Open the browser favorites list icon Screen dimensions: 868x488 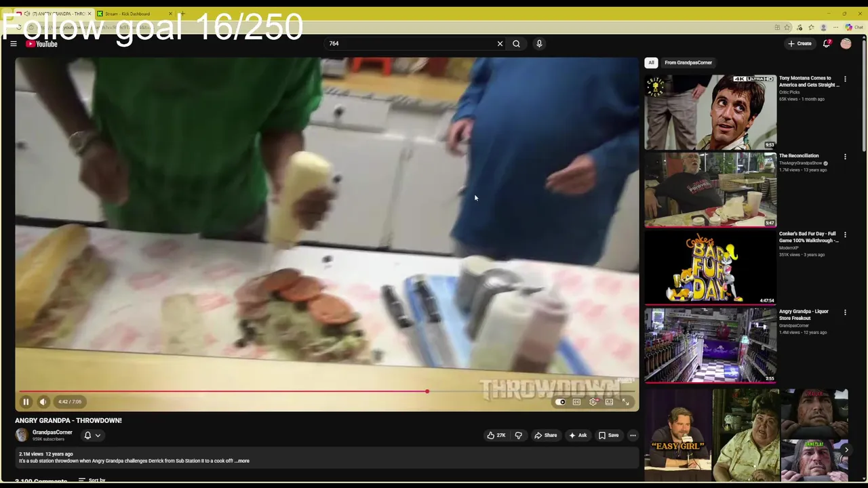811,28
